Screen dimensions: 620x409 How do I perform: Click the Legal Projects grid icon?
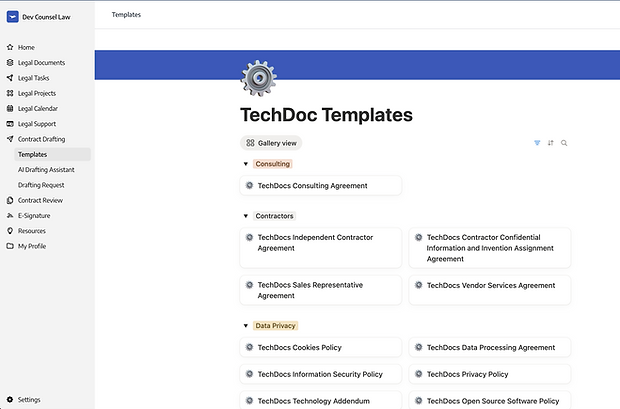point(10,93)
